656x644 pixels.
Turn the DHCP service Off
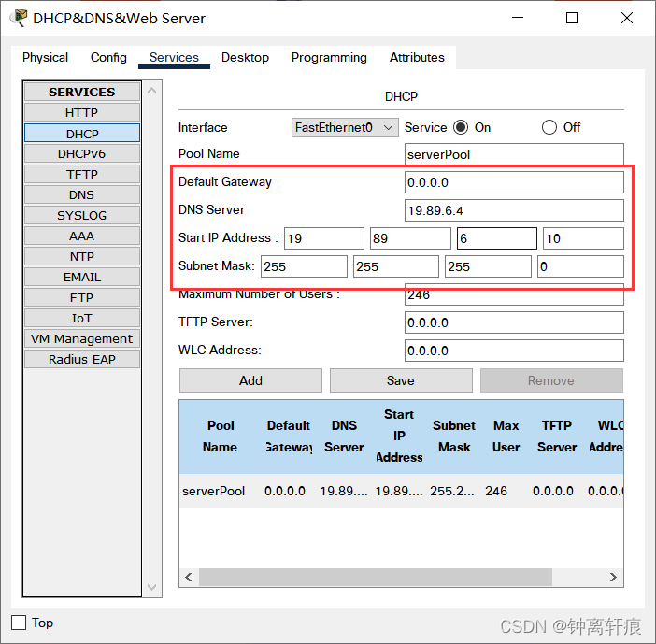(x=549, y=127)
